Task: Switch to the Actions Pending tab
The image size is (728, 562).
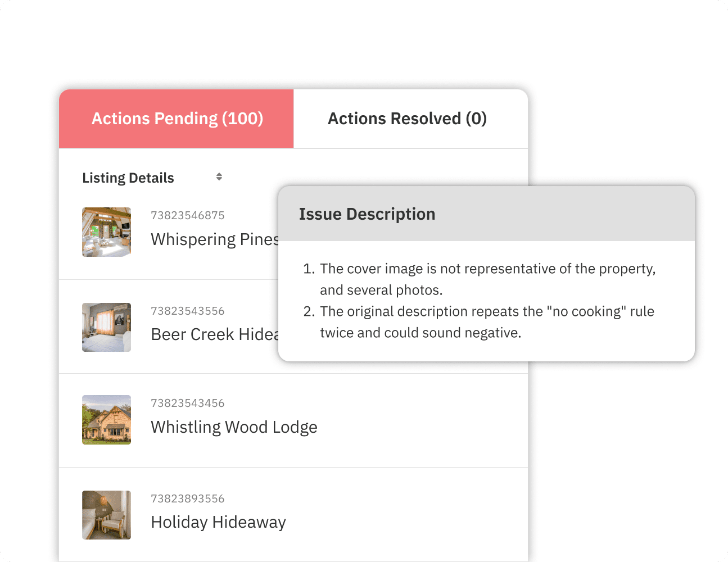Action: click(x=177, y=119)
